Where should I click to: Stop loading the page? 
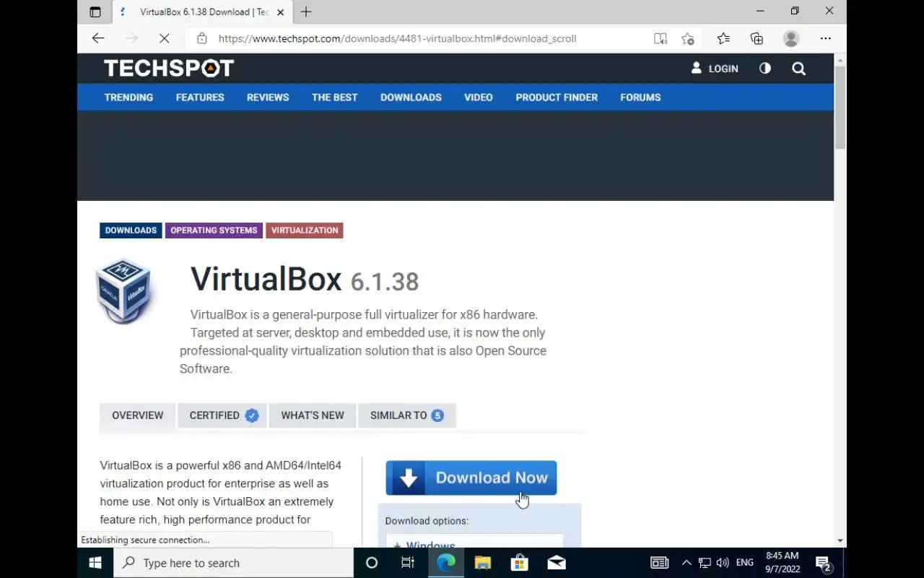164,38
